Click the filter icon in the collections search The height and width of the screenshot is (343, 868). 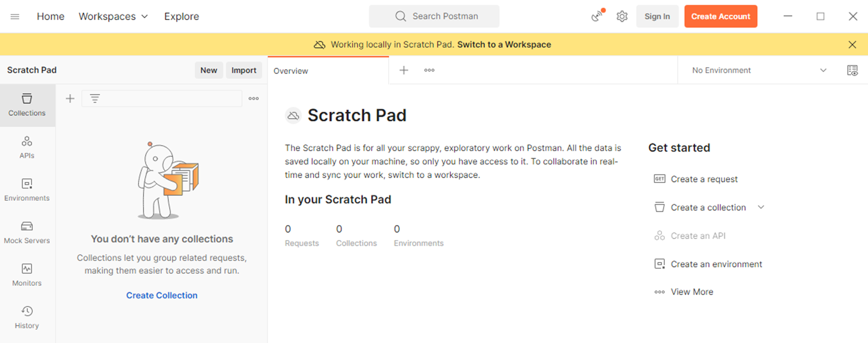click(x=95, y=98)
